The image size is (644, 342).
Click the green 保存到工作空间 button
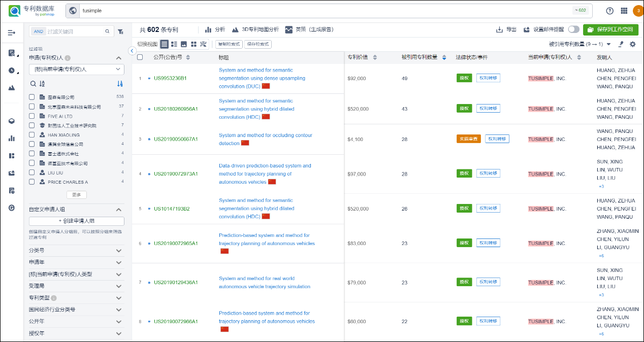[610, 29]
